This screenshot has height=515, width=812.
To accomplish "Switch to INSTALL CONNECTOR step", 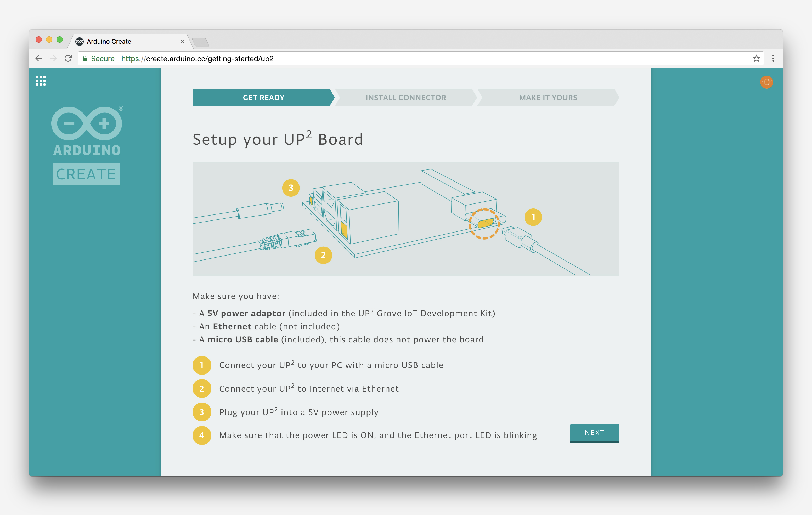I will pyautogui.click(x=406, y=98).
